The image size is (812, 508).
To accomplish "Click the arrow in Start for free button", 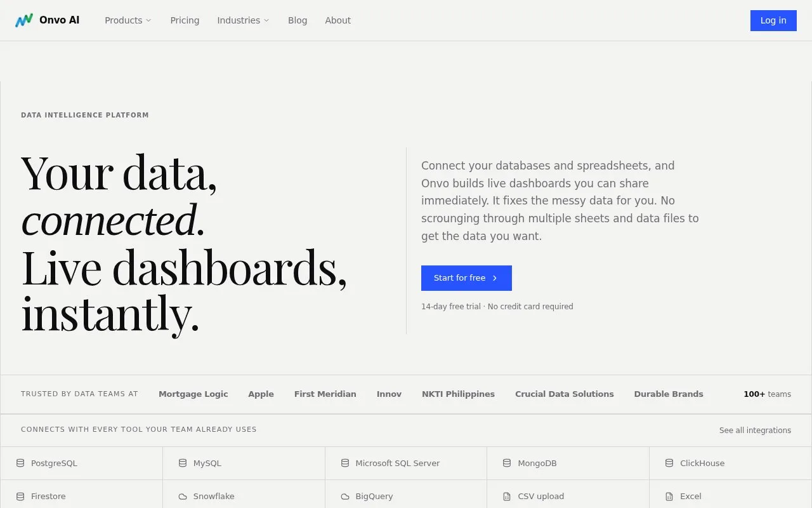I will [495, 278].
